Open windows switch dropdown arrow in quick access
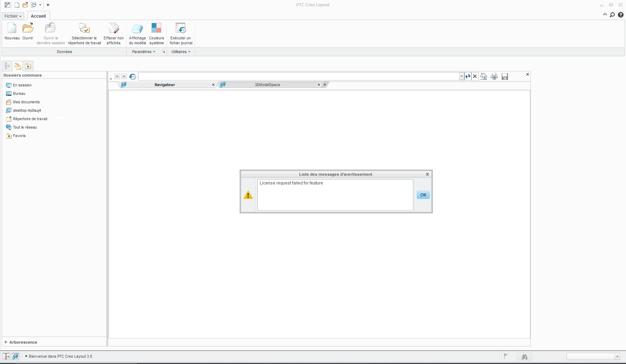The height and width of the screenshot is (364, 626). (x=40, y=5)
